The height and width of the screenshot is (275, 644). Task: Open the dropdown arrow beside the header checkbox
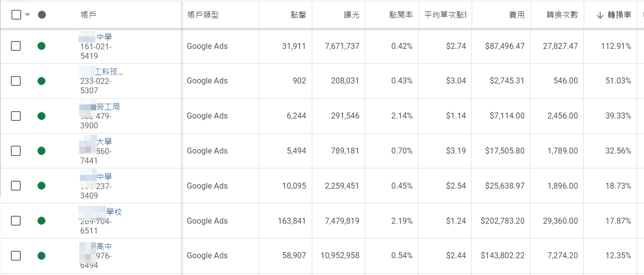[28, 15]
